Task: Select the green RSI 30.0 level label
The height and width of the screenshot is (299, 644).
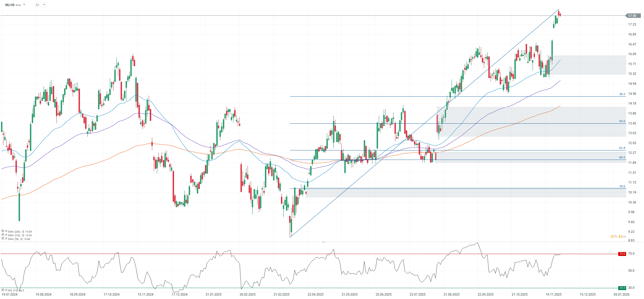Action: click(622, 288)
